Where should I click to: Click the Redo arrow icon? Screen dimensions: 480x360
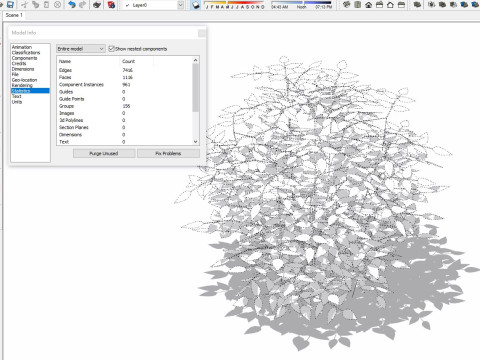(x=83, y=5)
